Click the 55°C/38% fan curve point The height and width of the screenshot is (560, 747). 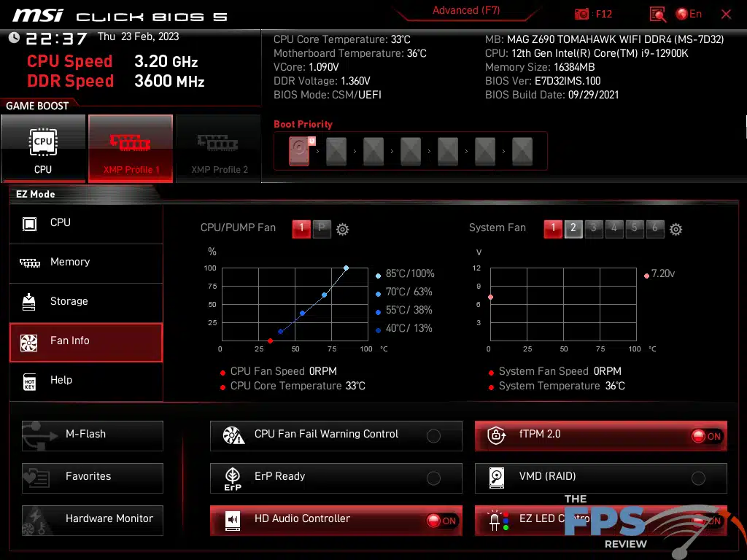tap(303, 314)
